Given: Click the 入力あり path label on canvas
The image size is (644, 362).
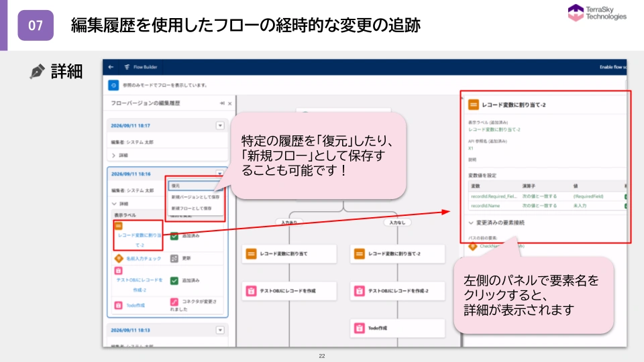Looking at the screenshot, I should 289,222.
